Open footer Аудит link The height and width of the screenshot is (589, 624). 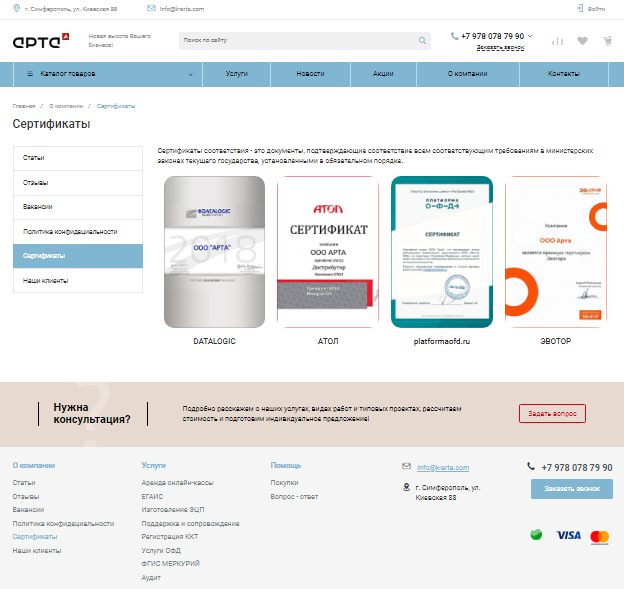pyautogui.click(x=151, y=578)
